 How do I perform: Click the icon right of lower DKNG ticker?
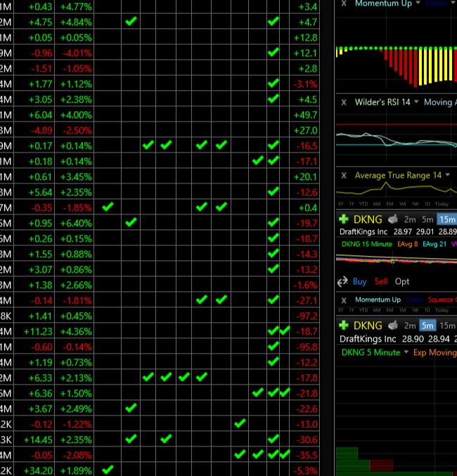[393, 326]
